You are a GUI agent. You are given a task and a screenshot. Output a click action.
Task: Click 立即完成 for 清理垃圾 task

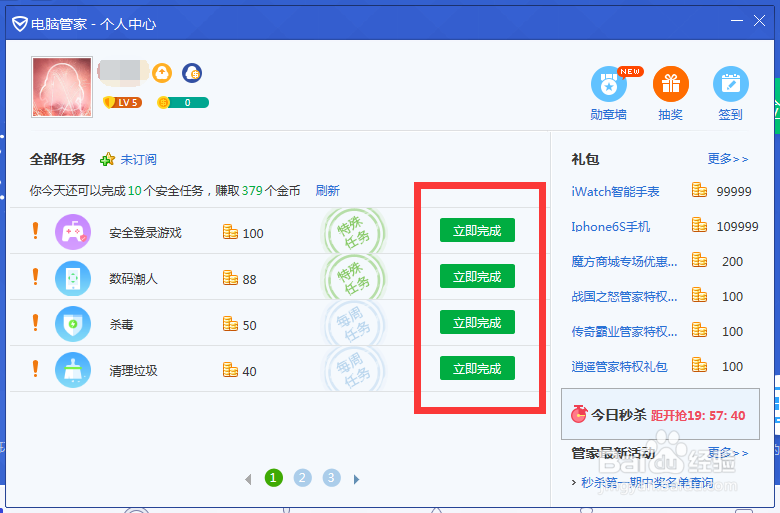point(477,368)
